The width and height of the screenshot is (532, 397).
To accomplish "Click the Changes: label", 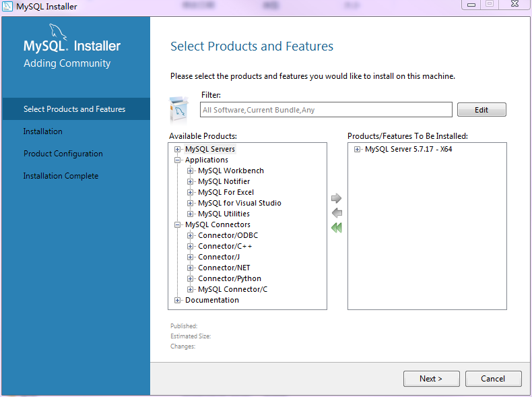I will click(x=183, y=346).
